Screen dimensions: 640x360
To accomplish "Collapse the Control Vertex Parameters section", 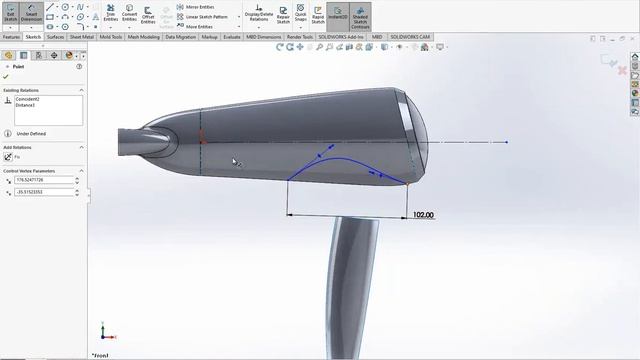I will (x=81, y=171).
